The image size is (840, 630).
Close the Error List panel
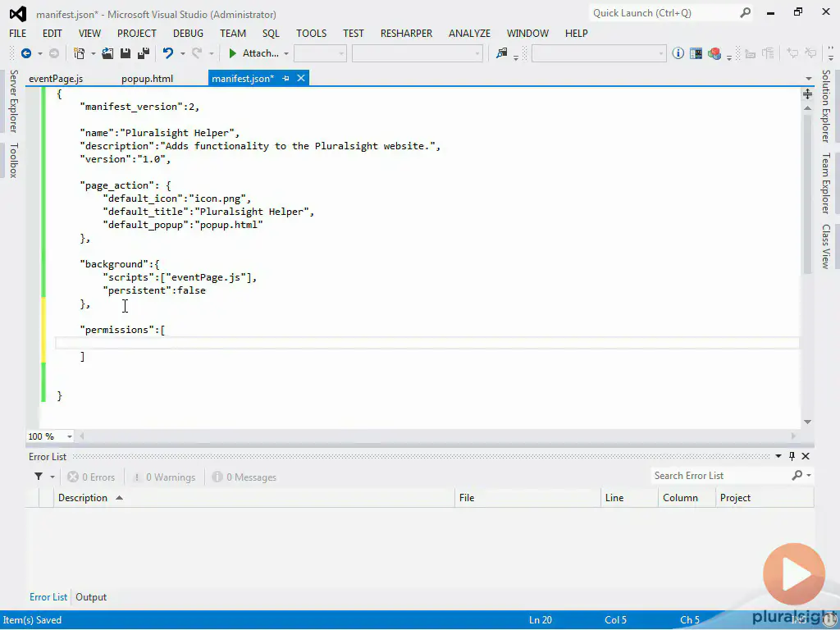coord(806,456)
